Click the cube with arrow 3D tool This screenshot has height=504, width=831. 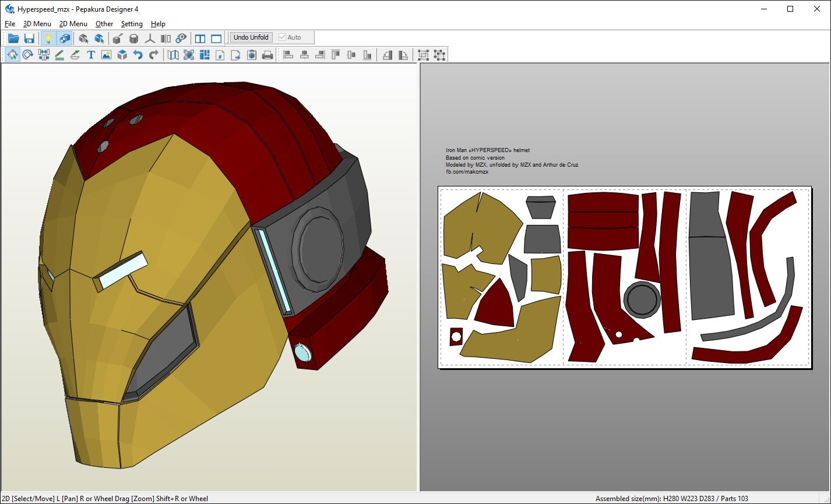117,38
